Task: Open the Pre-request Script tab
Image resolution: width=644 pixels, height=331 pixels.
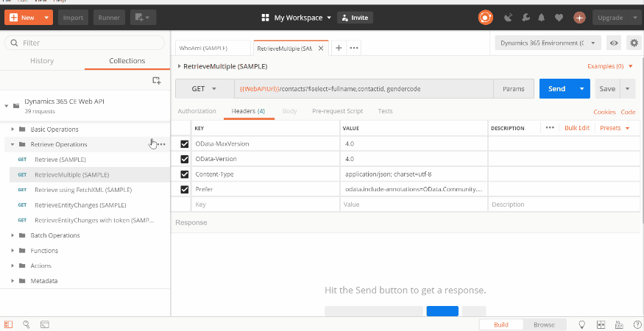Action: (x=338, y=111)
